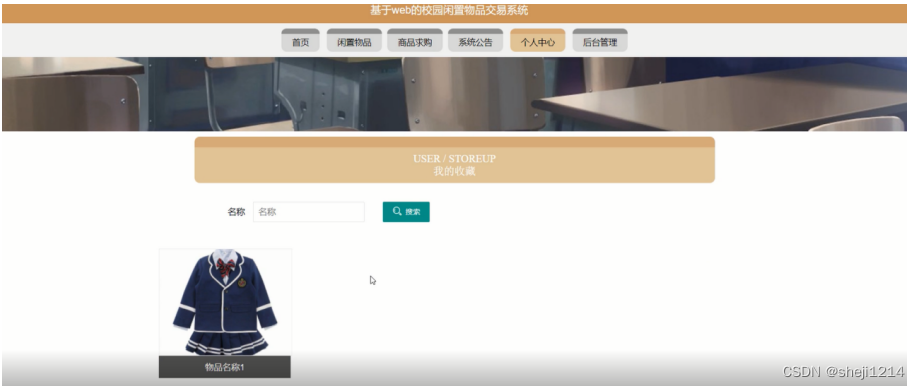Click the 我的收藏 heading text

(x=455, y=171)
